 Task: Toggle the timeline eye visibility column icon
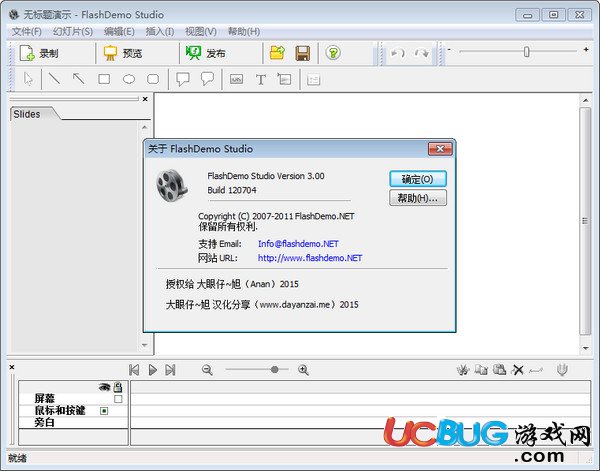[x=104, y=387]
